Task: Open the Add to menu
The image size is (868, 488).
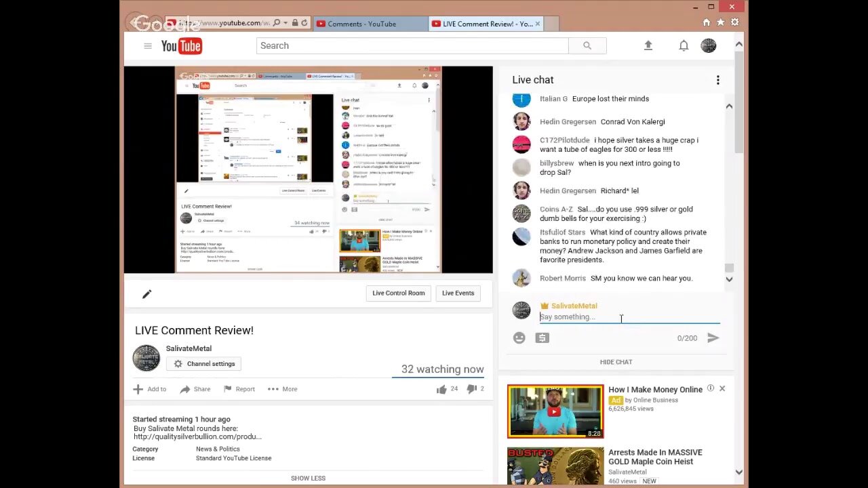Action: tap(150, 389)
